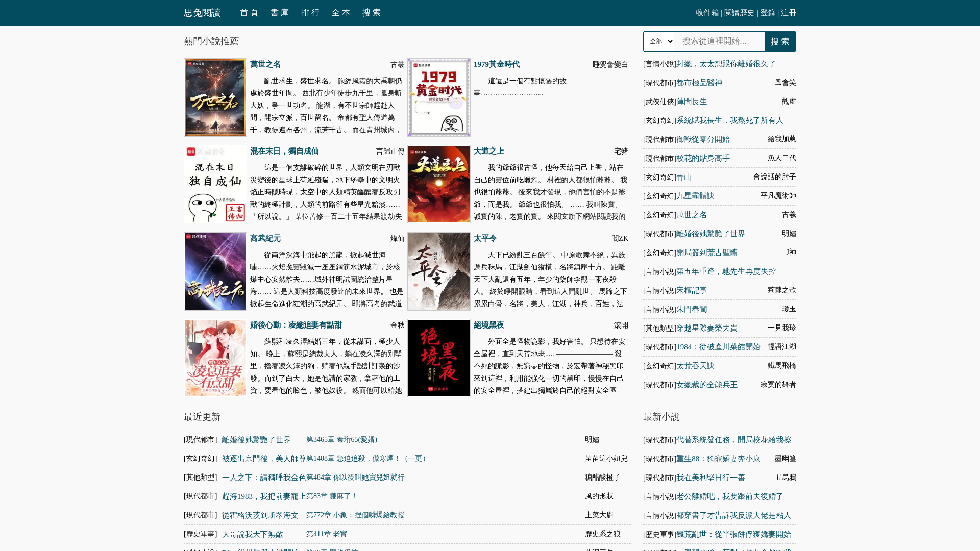Open newest novel 重生88：獨寵嬌妻奔小康
Image resolution: width=980 pixels, height=551 pixels.
[718, 459]
